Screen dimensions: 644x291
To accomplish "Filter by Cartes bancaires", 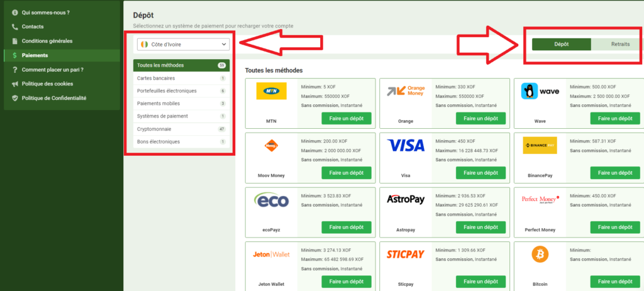I will [181, 78].
